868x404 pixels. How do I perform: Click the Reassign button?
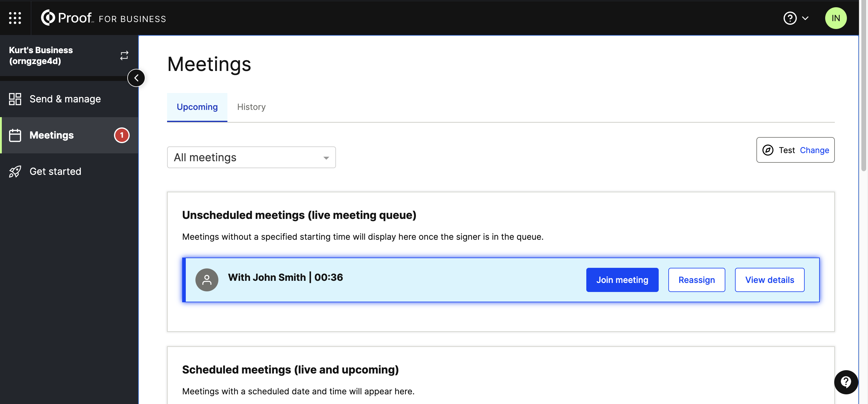(x=696, y=280)
